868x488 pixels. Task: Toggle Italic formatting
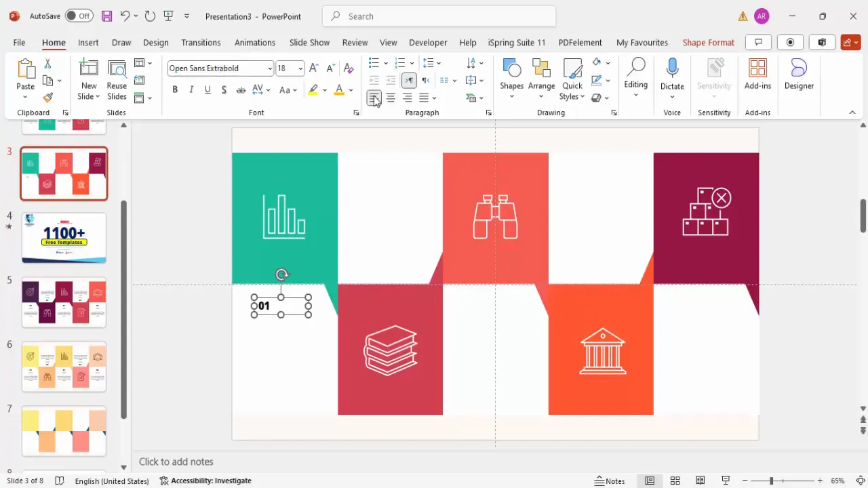[191, 89]
